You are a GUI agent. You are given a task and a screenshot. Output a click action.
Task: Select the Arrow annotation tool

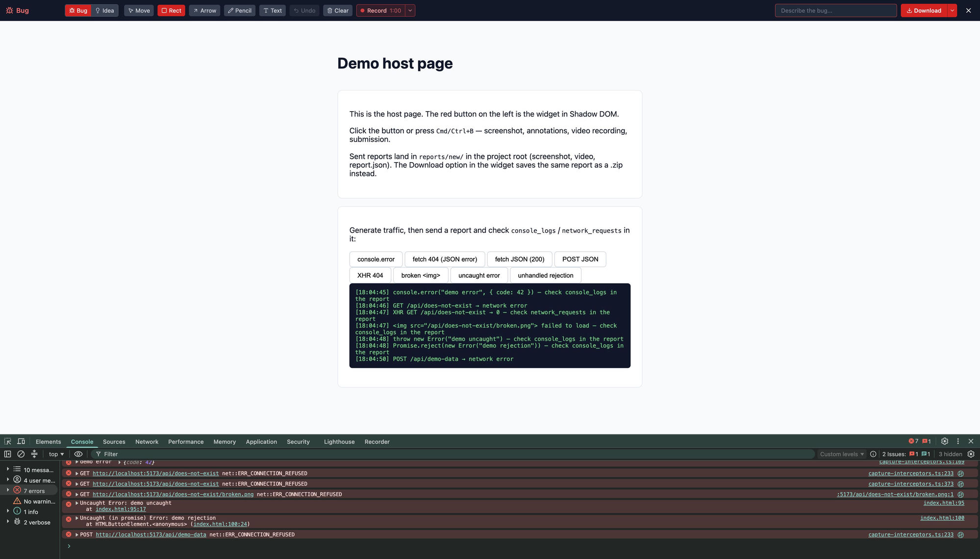(204, 10)
